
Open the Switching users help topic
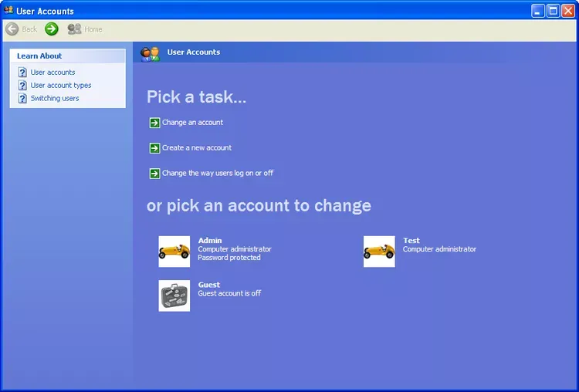55,99
